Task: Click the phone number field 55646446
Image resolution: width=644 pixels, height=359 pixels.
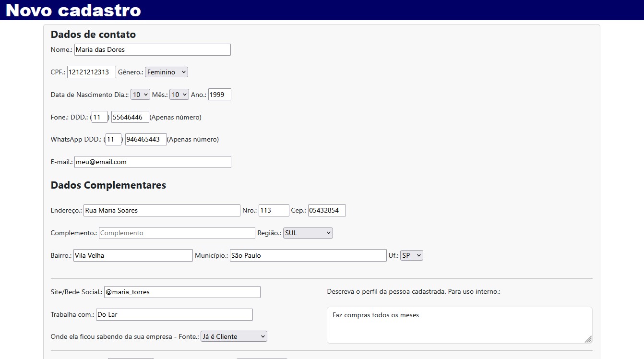Action: 130,117
